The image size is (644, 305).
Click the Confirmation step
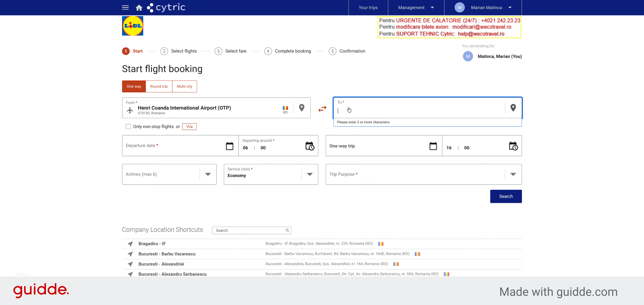[x=347, y=51]
